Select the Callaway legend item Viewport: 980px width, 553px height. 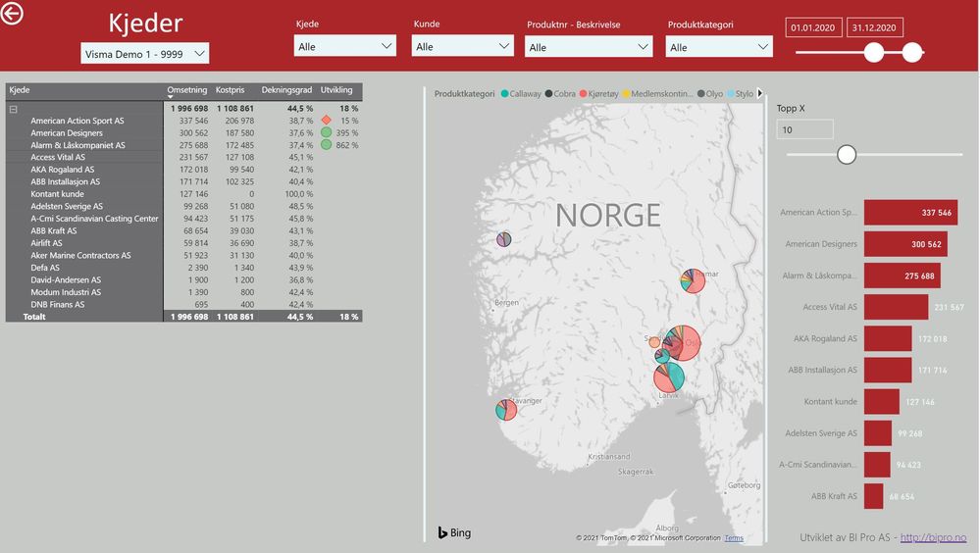point(521,94)
